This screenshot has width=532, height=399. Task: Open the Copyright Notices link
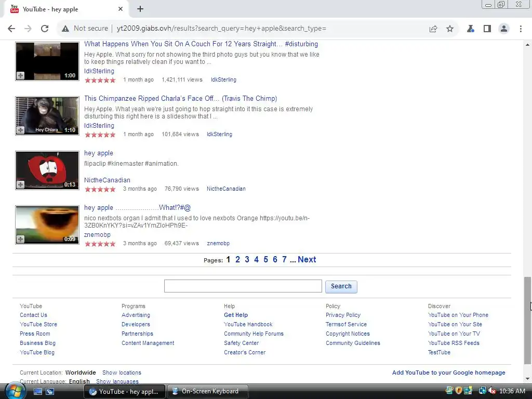(x=348, y=334)
